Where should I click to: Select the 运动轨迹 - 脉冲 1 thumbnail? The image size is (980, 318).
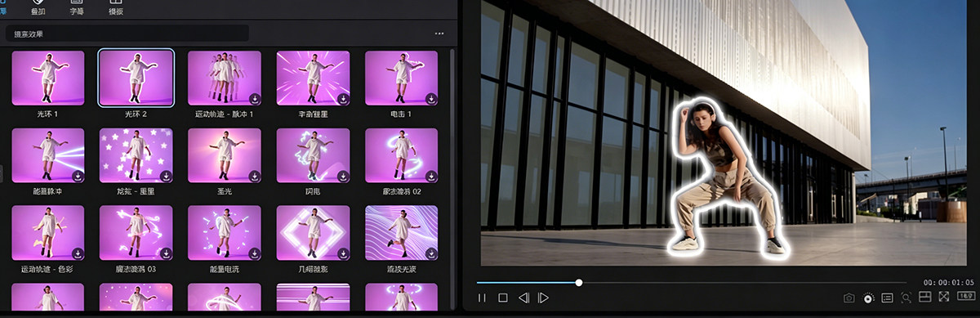tap(225, 78)
